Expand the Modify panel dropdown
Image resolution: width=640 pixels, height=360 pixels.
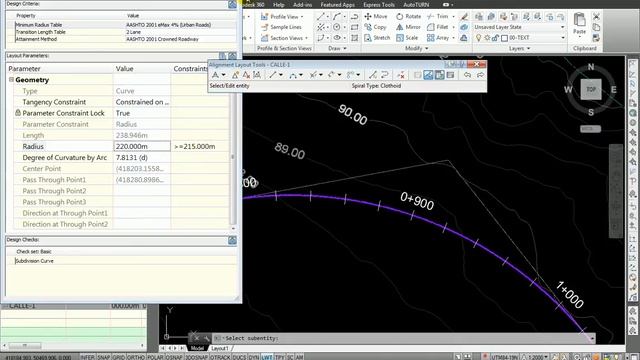(x=416, y=48)
